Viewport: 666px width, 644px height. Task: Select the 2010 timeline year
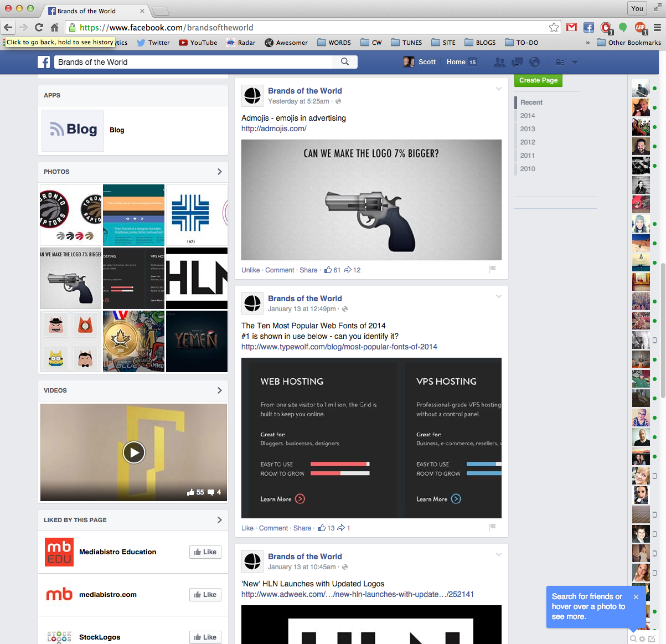(528, 169)
